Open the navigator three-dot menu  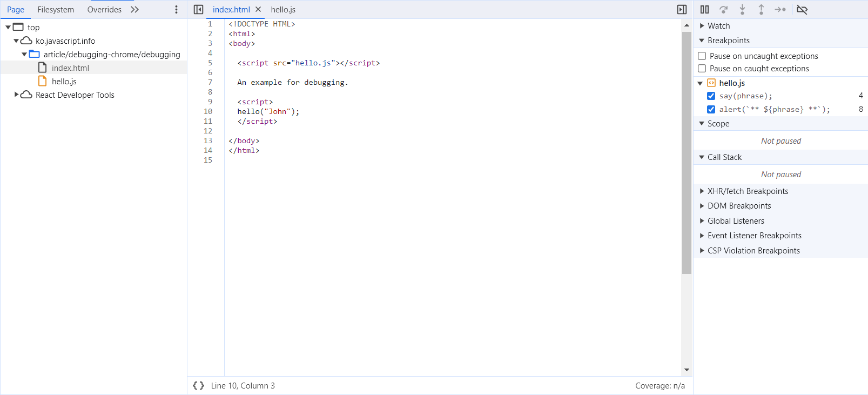tap(176, 10)
